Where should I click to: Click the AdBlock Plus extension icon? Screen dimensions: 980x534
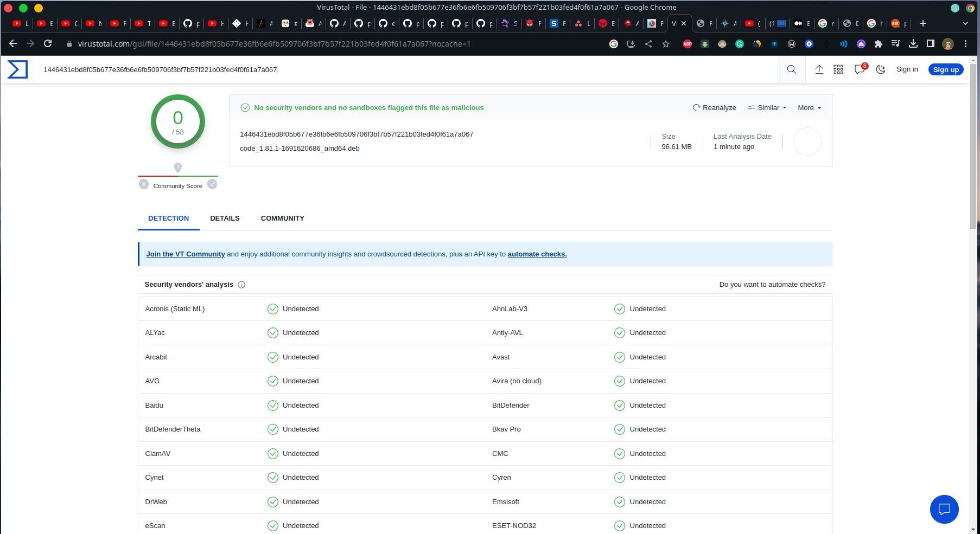[x=688, y=44]
